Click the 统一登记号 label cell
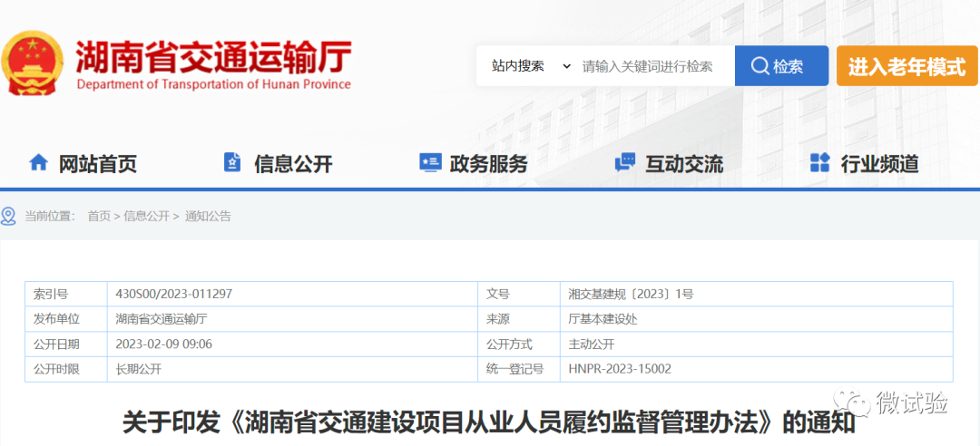The height and width of the screenshot is (446, 980). [518, 369]
